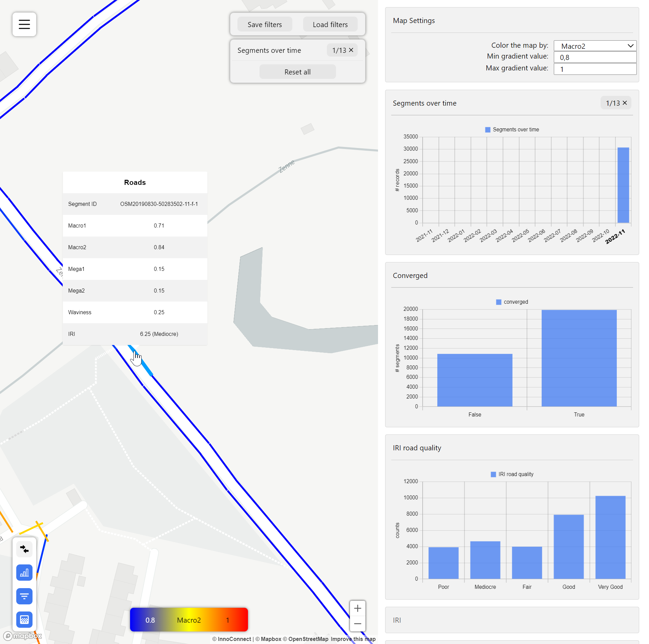Click the Mapbox logo
This screenshot has width=649, height=644.
point(23,636)
